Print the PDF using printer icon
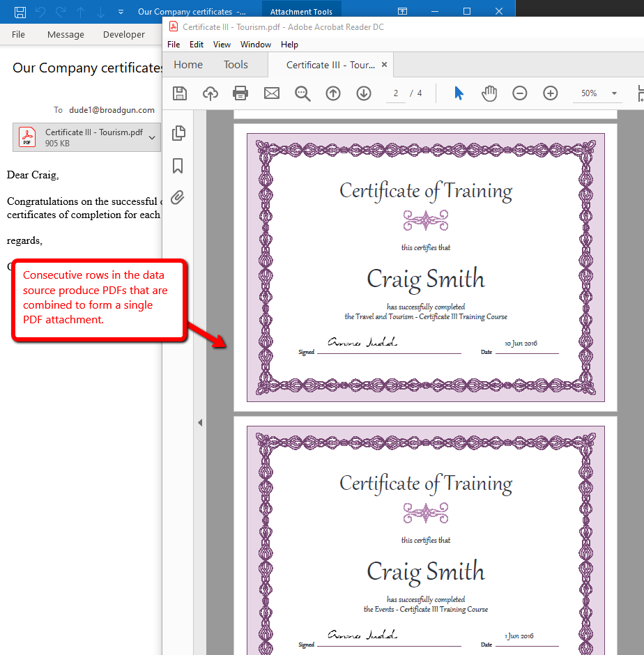Screen dimensions: 644x655 coord(240,93)
